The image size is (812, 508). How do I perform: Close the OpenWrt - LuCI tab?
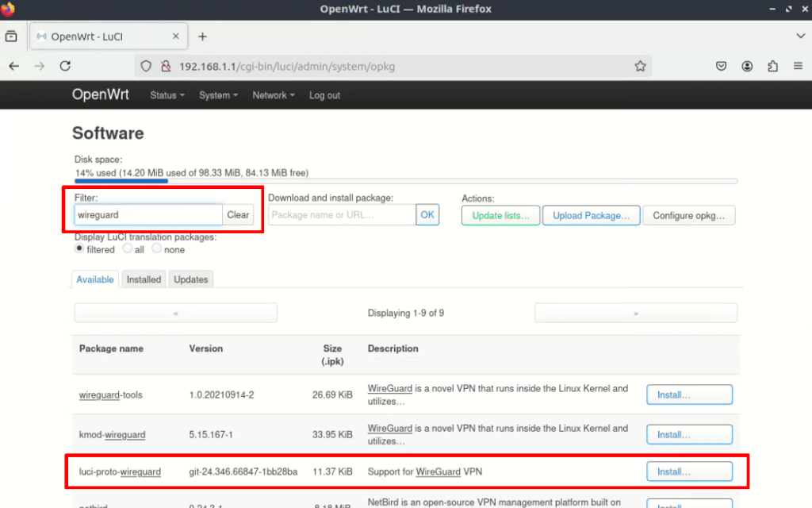click(175, 37)
